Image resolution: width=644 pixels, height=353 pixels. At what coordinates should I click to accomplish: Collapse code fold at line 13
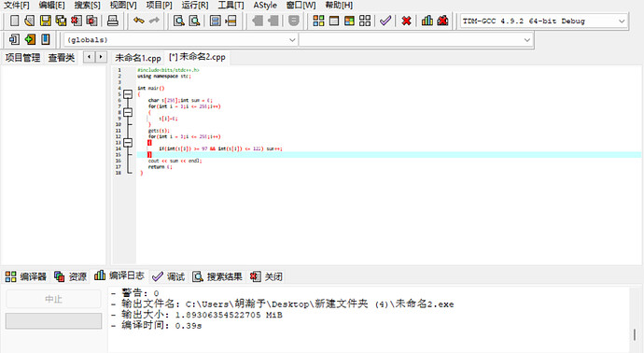point(128,143)
